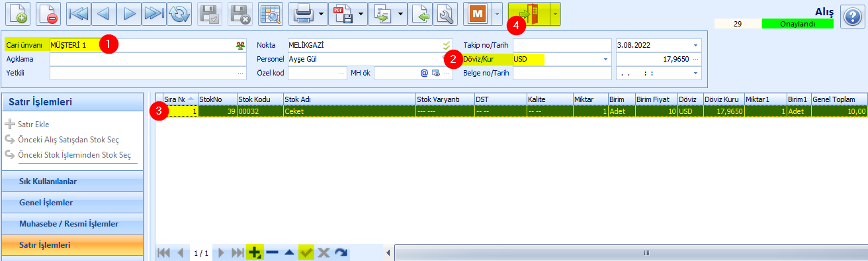The width and height of the screenshot is (868, 261).
Task: Open the date dropdown showing 3.08.2022
Action: (695, 45)
